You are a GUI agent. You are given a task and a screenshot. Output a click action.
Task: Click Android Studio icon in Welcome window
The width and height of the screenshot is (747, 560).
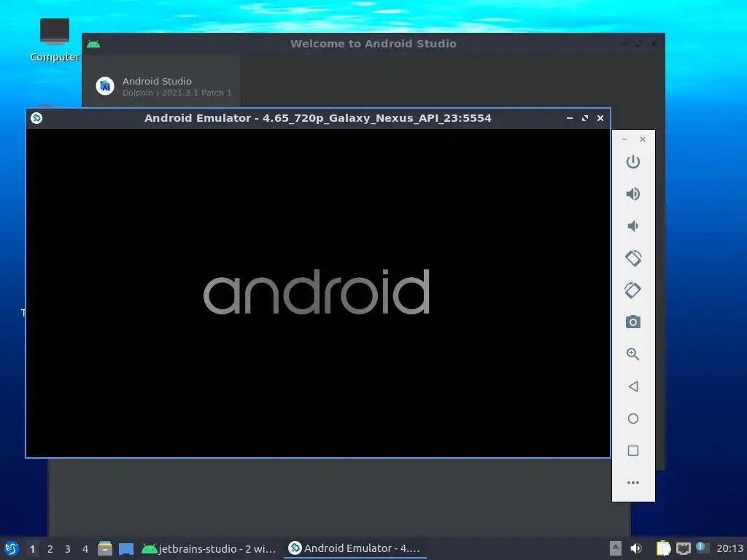click(105, 86)
